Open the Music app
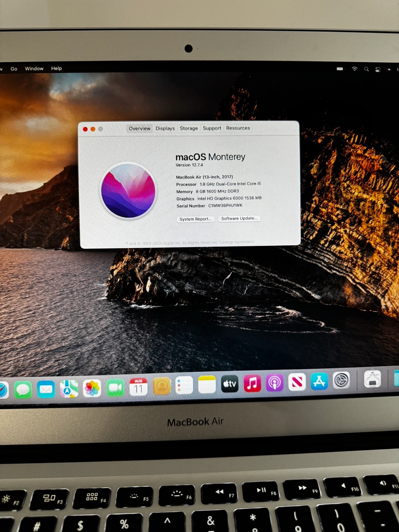Viewport: 399px width, 532px height. pos(252,383)
